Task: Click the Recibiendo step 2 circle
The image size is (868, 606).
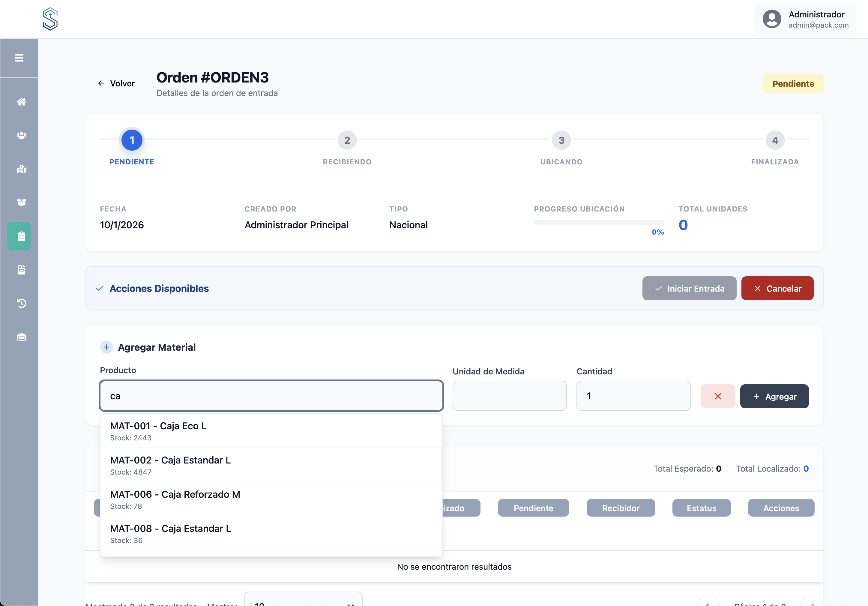Action: pyautogui.click(x=347, y=140)
